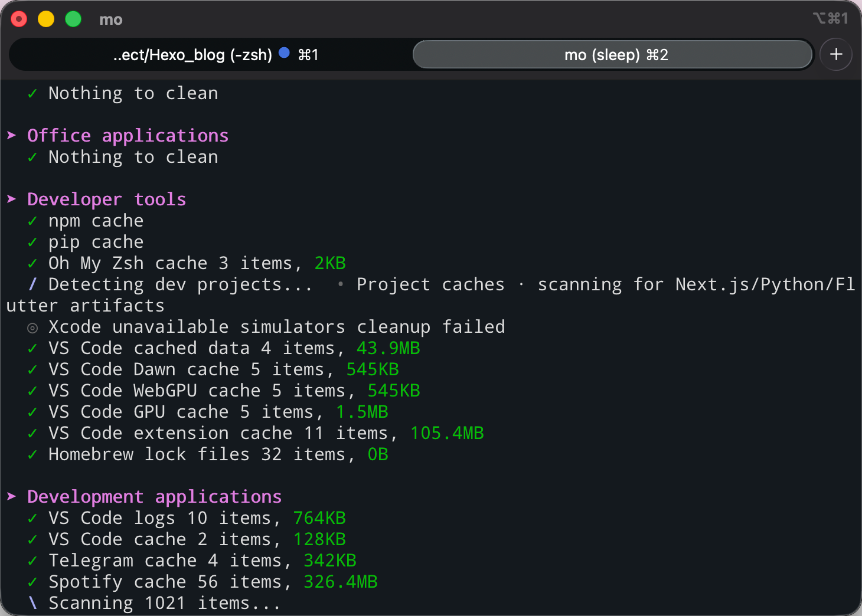The image size is (862, 616).
Task: Click the window title 'mo'
Action: click(x=111, y=20)
